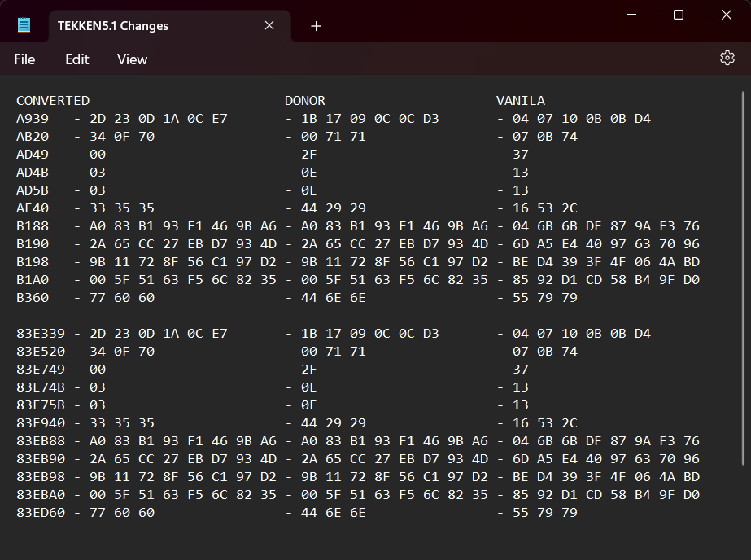Open the File menu
Viewport: 751px width, 560px height.
coord(24,59)
